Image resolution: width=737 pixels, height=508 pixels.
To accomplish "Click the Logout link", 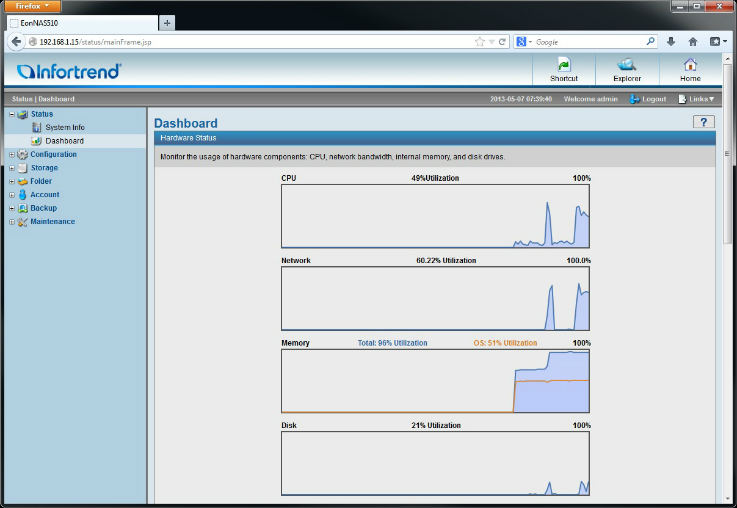I will 654,99.
